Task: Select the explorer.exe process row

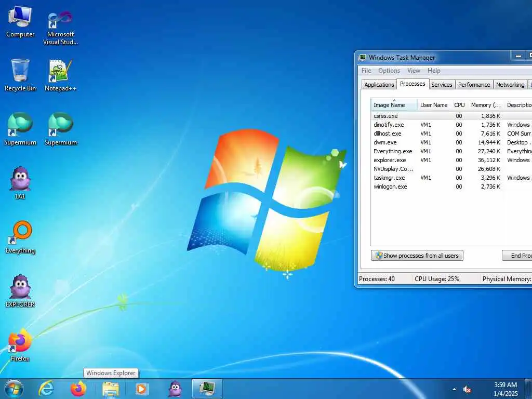Action: (x=451, y=160)
